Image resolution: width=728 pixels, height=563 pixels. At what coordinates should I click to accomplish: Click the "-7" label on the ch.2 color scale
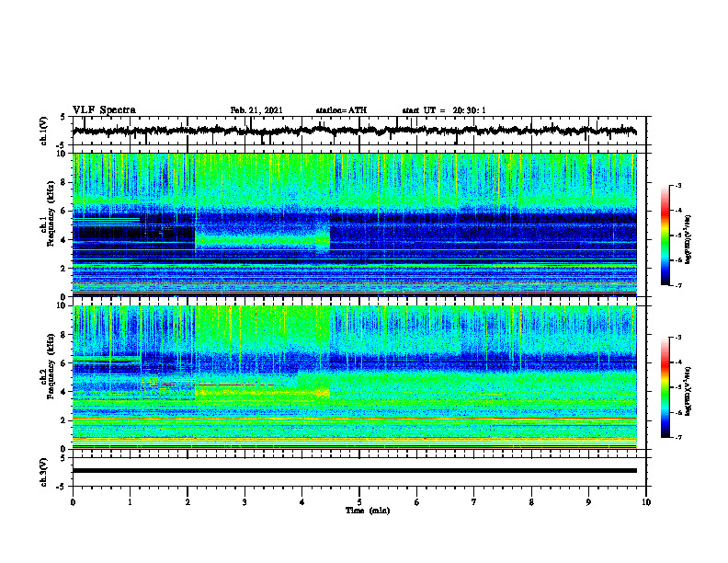point(677,438)
